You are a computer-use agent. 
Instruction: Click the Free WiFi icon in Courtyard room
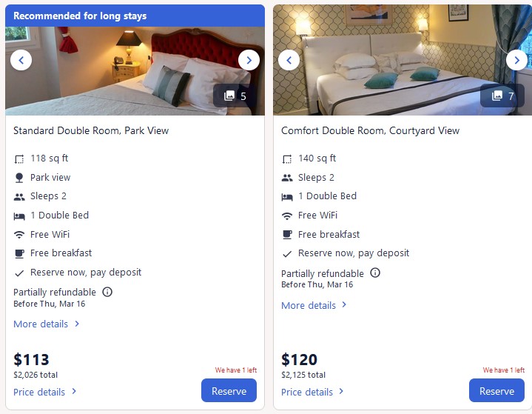point(287,216)
